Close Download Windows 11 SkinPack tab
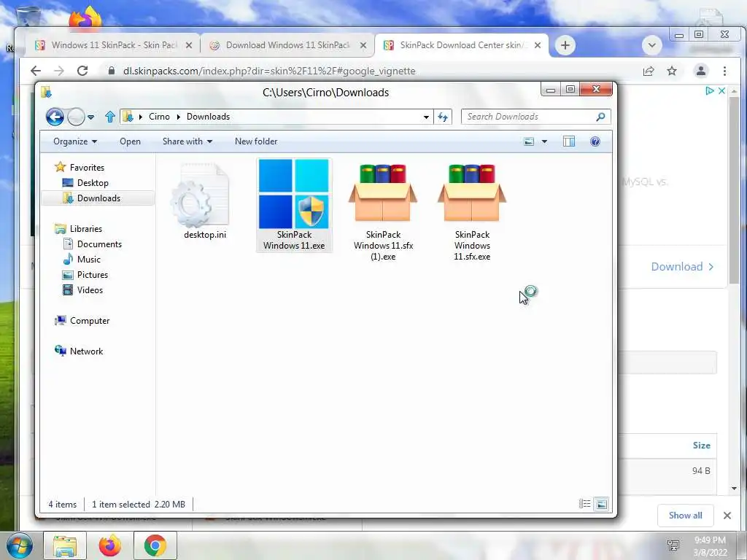Screen dimensions: 747x560 tap(363, 45)
